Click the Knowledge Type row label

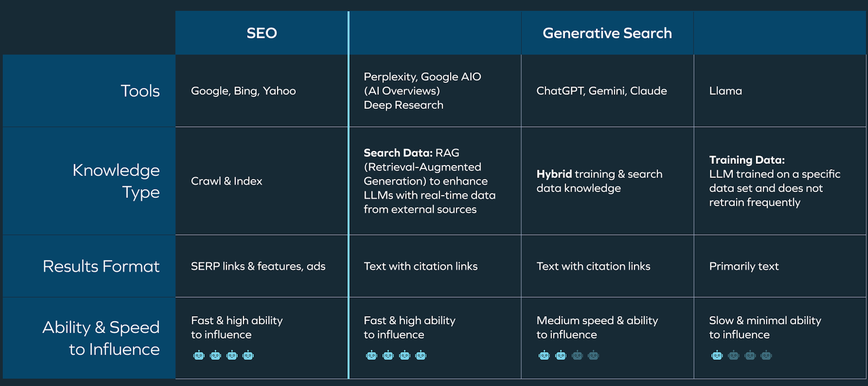[116, 181]
